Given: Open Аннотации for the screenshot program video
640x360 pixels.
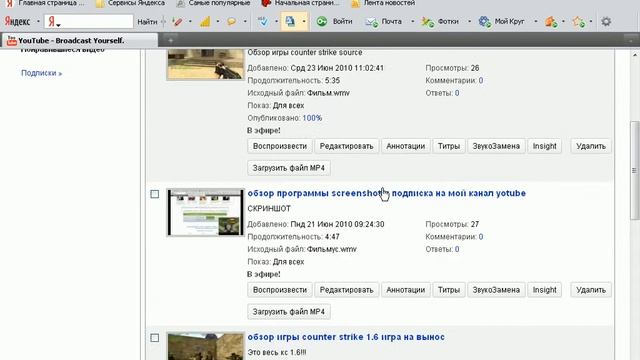Looking at the screenshot, I should (x=405, y=290).
